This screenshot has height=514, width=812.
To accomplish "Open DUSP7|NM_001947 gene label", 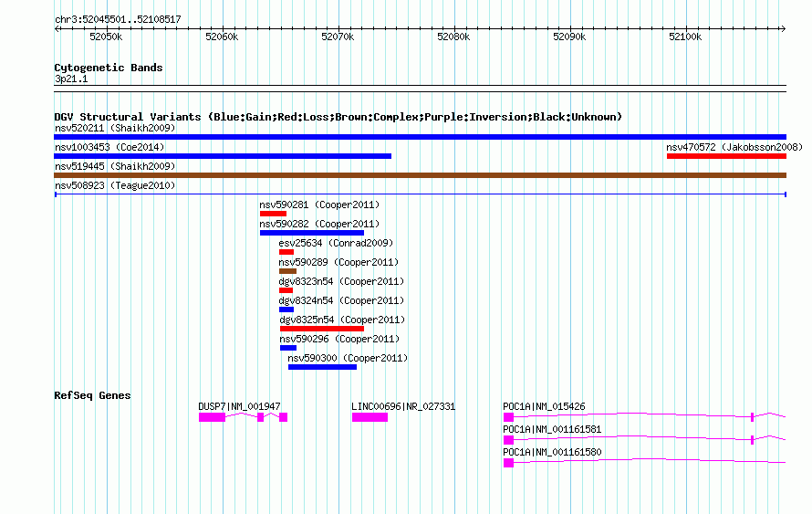I will pyautogui.click(x=239, y=407).
